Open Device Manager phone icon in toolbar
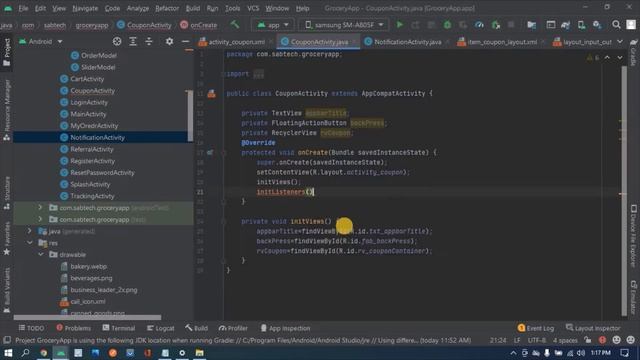 tap(581, 25)
